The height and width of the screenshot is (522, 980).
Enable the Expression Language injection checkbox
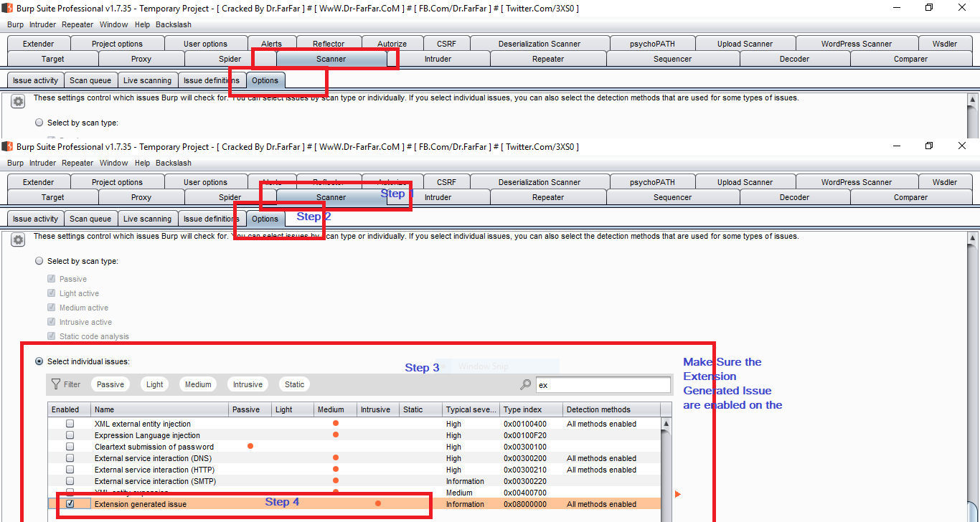click(70, 435)
